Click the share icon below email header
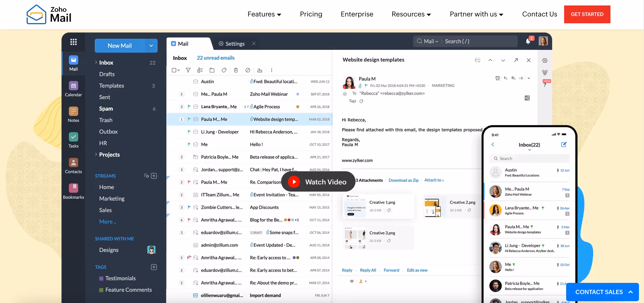The height and width of the screenshot is (303, 644). click(527, 98)
